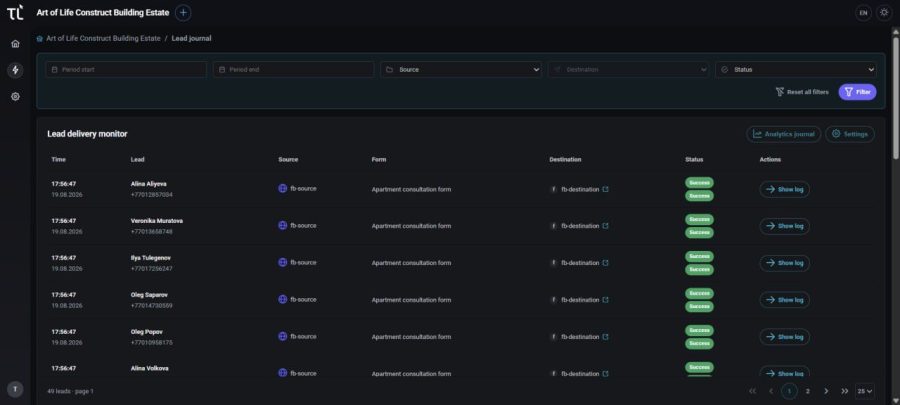Go to previous page arrow
The width and height of the screenshot is (900, 405).
pos(771,391)
